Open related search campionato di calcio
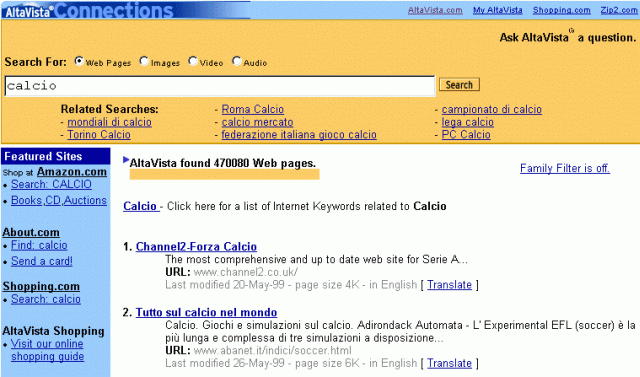This screenshot has height=377, width=640. (x=491, y=109)
